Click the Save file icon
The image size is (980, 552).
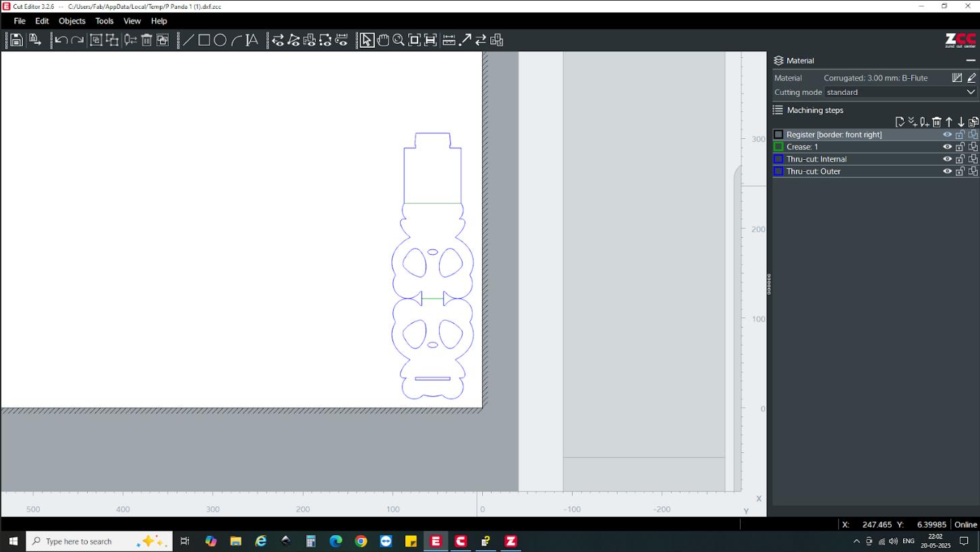[16, 40]
